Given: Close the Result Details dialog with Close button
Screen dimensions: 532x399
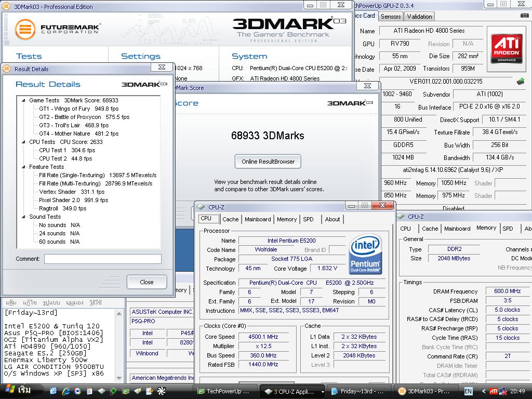Looking at the screenshot, I should pyautogui.click(x=147, y=282).
